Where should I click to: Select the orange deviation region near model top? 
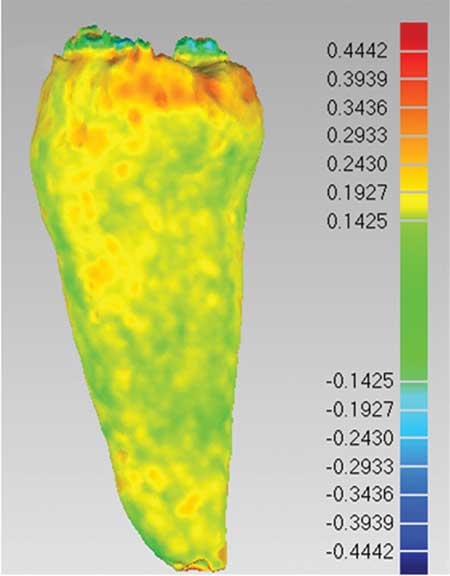[147, 84]
